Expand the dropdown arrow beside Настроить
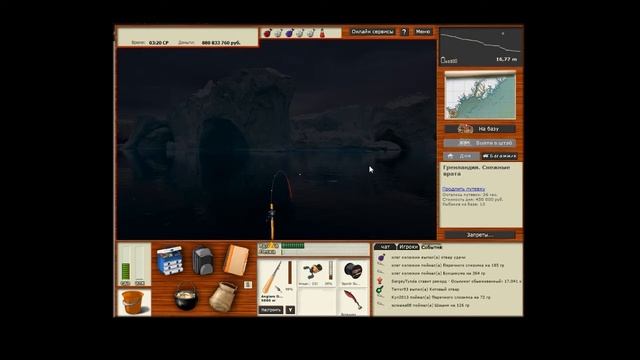The height and width of the screenshot is (360, 640). pyautogui.click(x=290, y=310)
